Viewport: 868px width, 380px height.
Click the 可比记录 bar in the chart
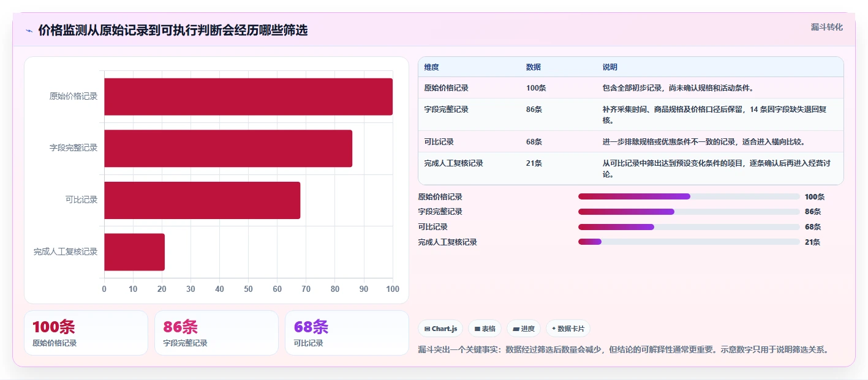pyautogui.click(x=202, y=200)
